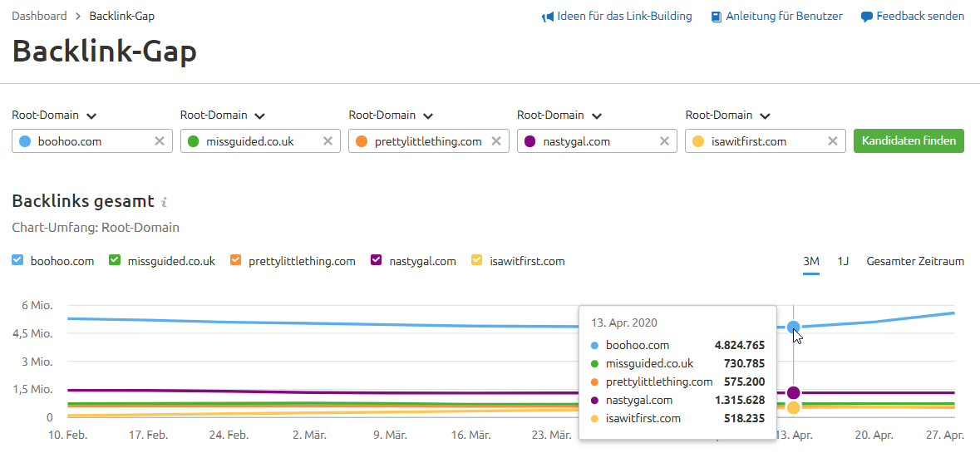This screenshot has height=453, width=980.
Task: Select Gesamter Zeitraum time range
Action: tap(915, 261)
